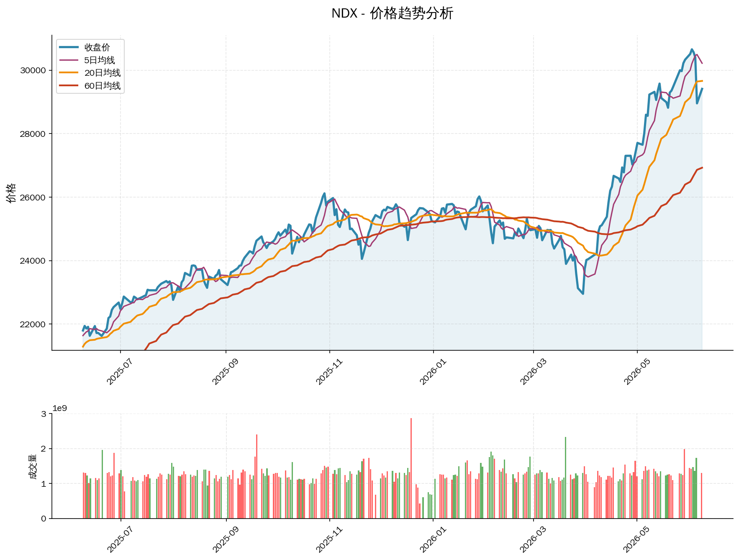Click 2026-05 date under the price chart
The width and height of the screenshot is (739, 560).
[x=637, y=372]
